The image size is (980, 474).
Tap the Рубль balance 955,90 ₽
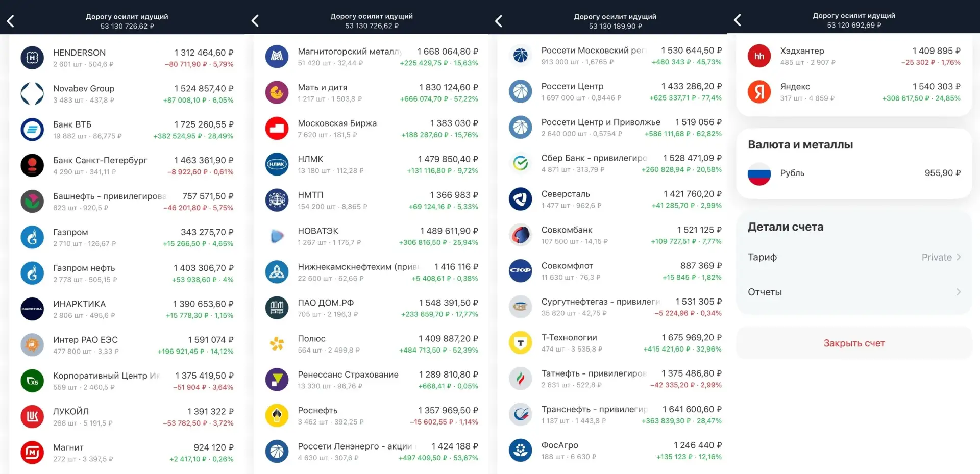942,173
